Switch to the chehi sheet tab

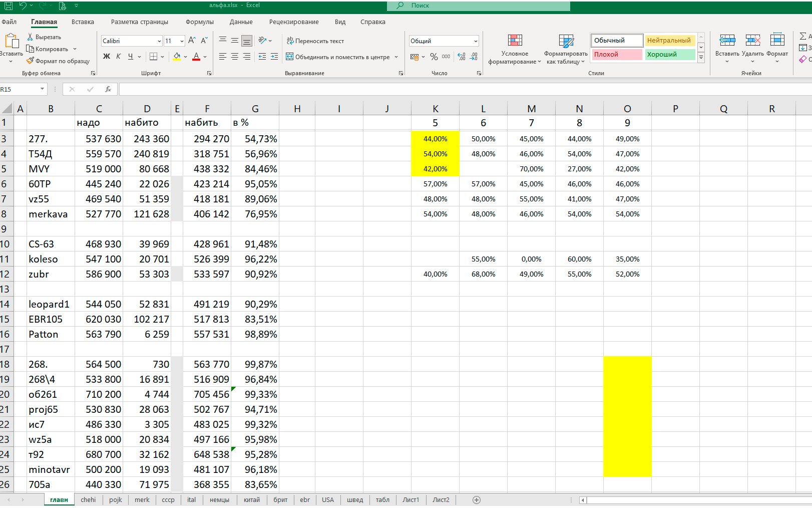point(88,500)
